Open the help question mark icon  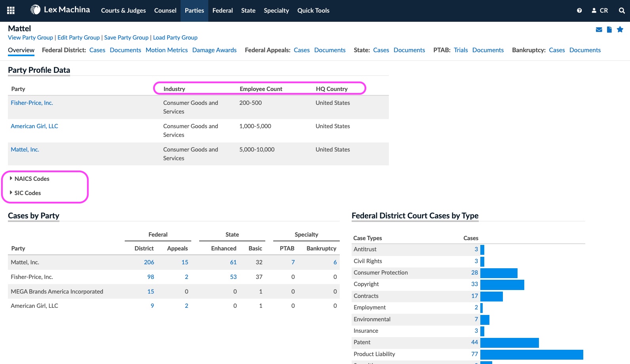pyautogui.click(x=579, y=11)
